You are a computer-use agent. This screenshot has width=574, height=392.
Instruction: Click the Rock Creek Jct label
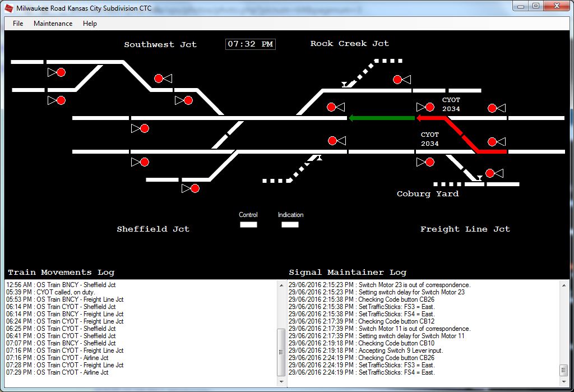tap(350, 44)
